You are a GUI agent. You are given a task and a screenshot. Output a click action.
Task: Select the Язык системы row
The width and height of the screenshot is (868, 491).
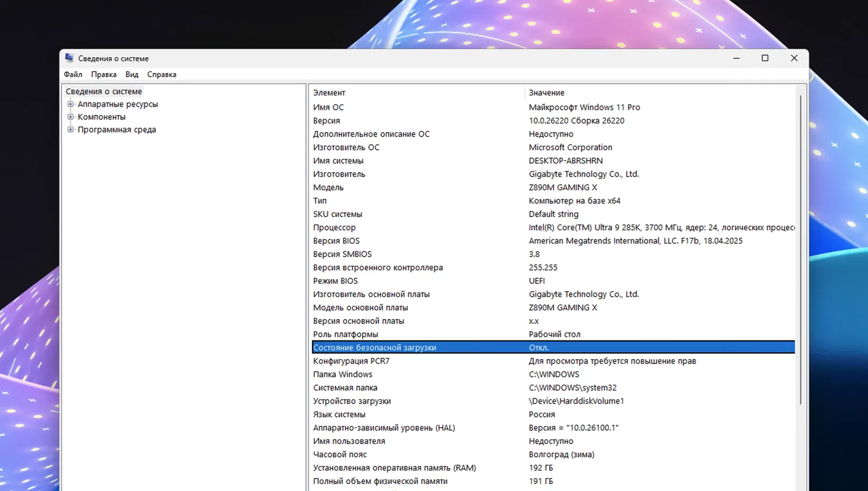click(553, 414)
